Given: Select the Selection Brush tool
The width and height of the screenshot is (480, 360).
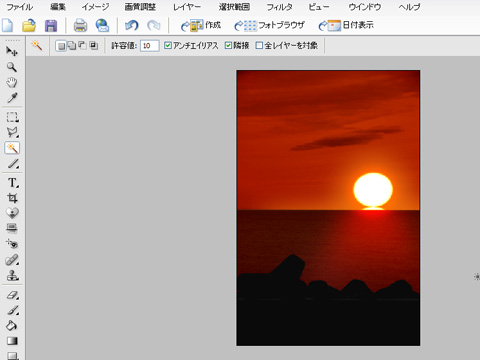Looking at the screenshot, I should pyautogui.click(x=12, y=164).
